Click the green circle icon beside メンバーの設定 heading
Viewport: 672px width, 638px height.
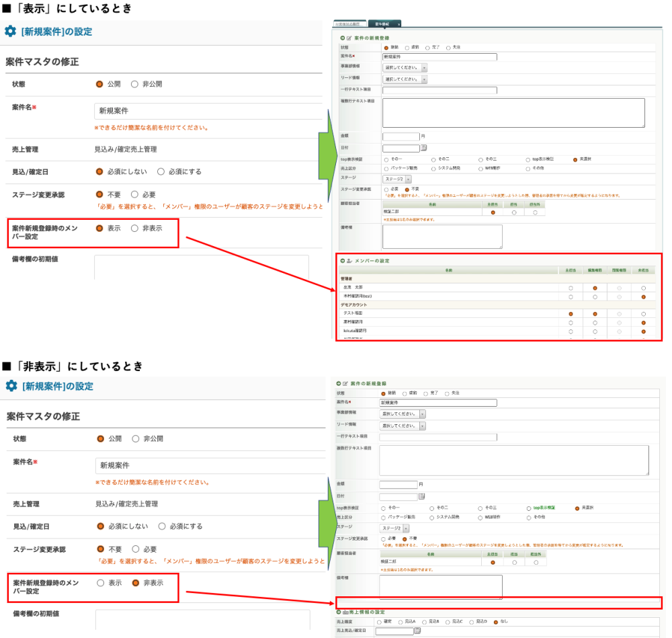(342, 261)
